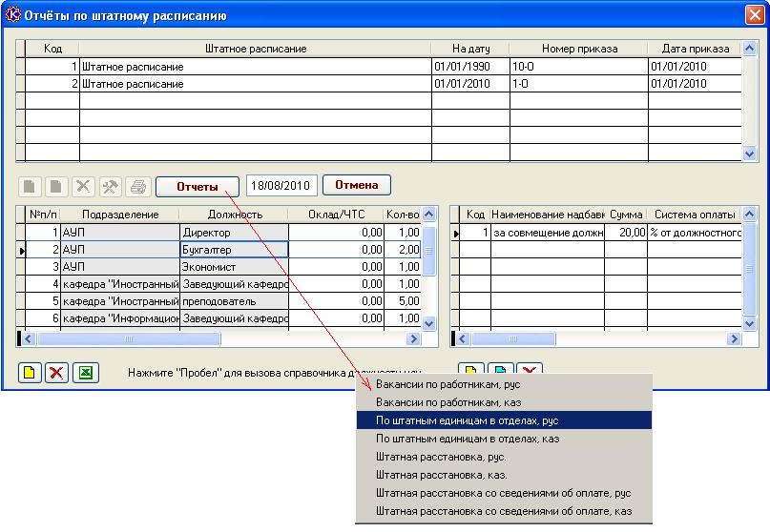
Task: Choose Вакансии по работникам, рус
Action: [504, 384]
